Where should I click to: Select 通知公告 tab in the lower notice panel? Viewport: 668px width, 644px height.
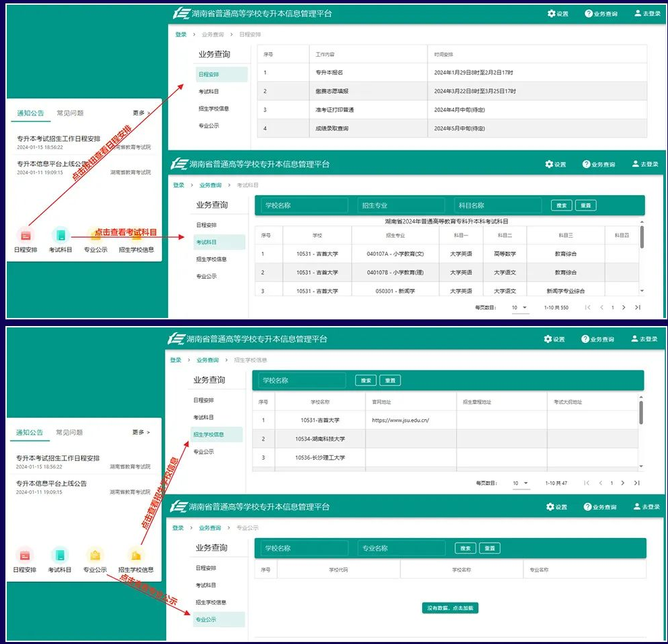pos(30,433)
